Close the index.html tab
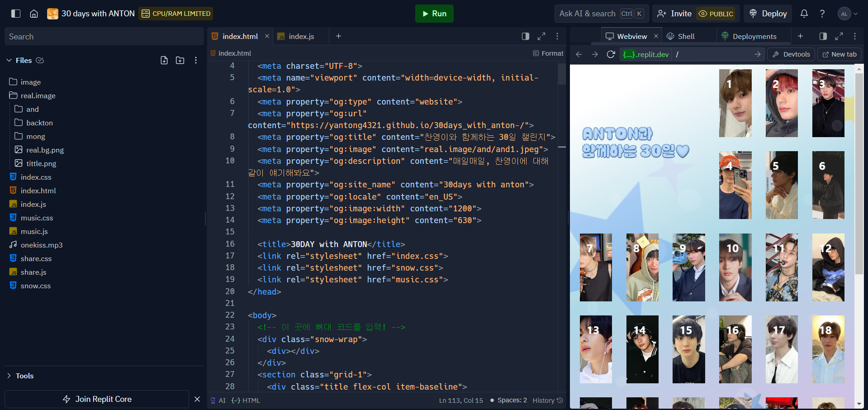Screen dimensions: 868x410 tap(267, 36)
